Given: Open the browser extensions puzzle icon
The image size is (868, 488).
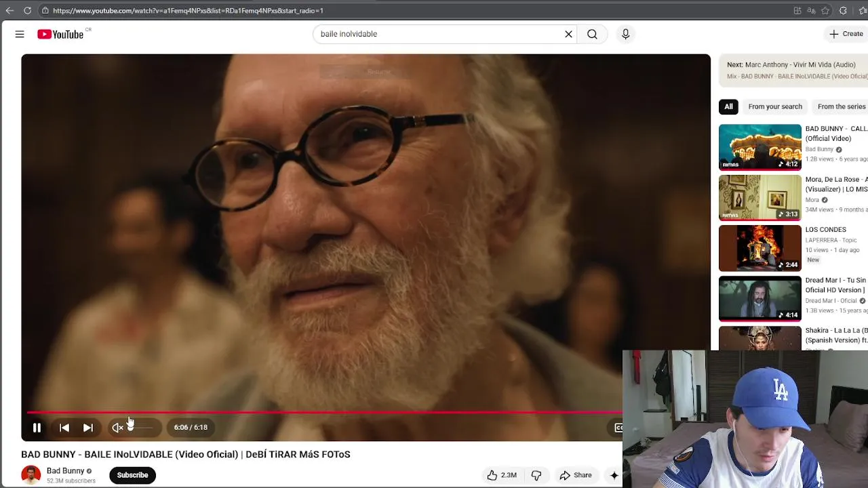Looking at the screenshot, I should 843,10.
